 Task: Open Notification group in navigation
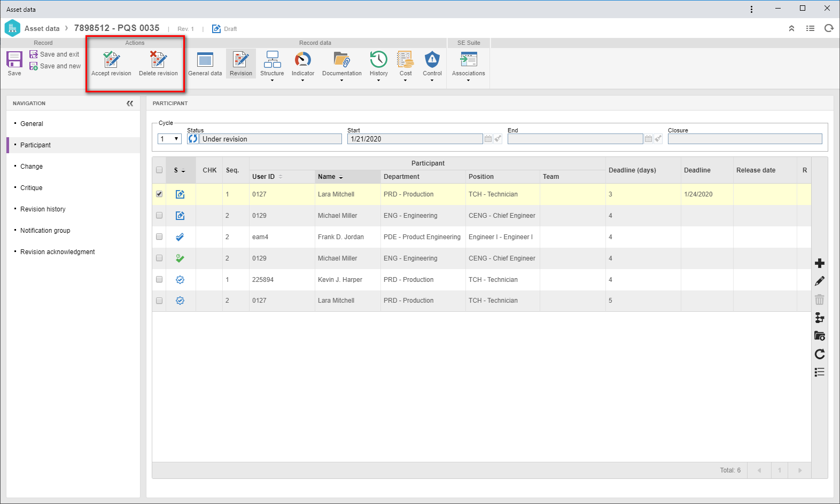(x=45, y=231)
